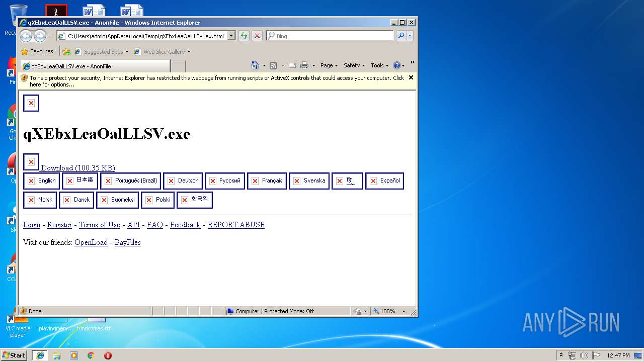
Task: Select the English language button
Action: pyautogui.click(x=41, y=180)
